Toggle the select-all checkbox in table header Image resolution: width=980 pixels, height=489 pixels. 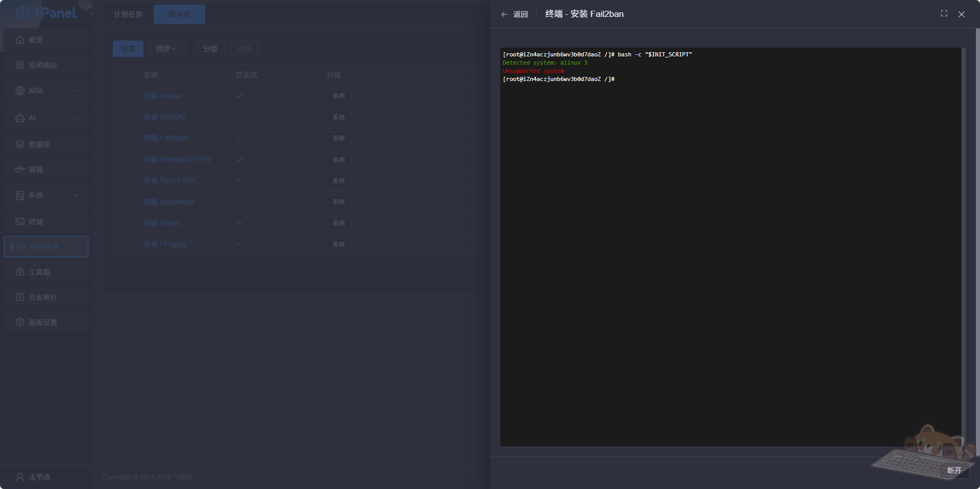(122, 75)
